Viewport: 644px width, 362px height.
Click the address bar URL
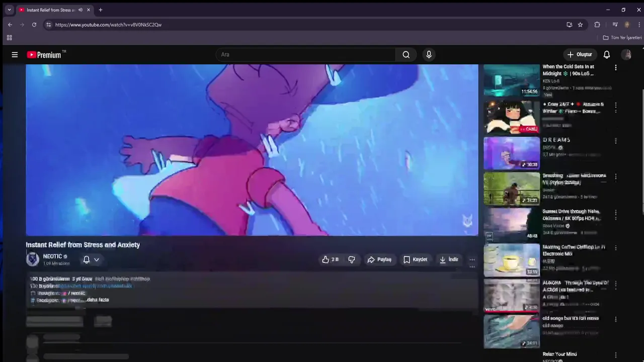tap(108, 25)
